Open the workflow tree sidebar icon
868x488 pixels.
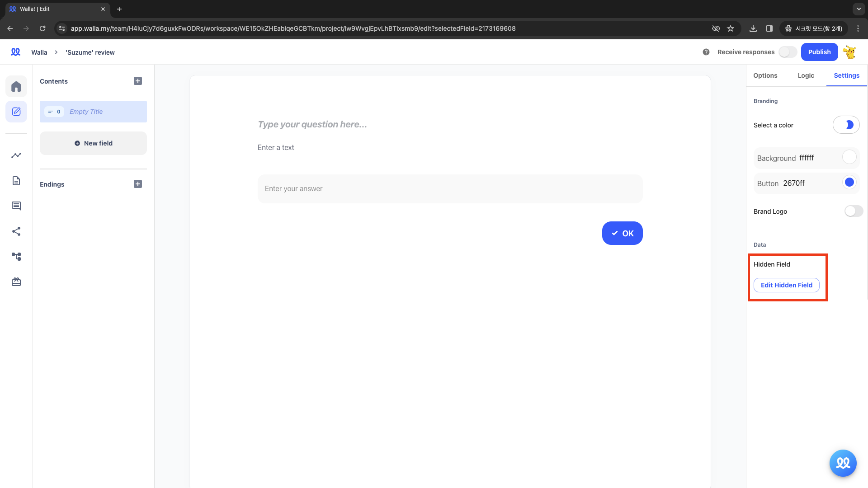[16, 257]
